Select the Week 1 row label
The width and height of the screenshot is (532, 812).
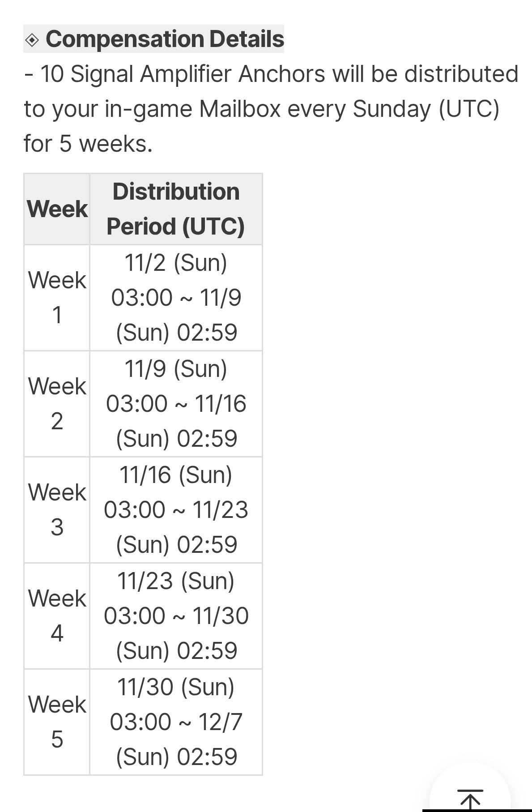[57, 298]
